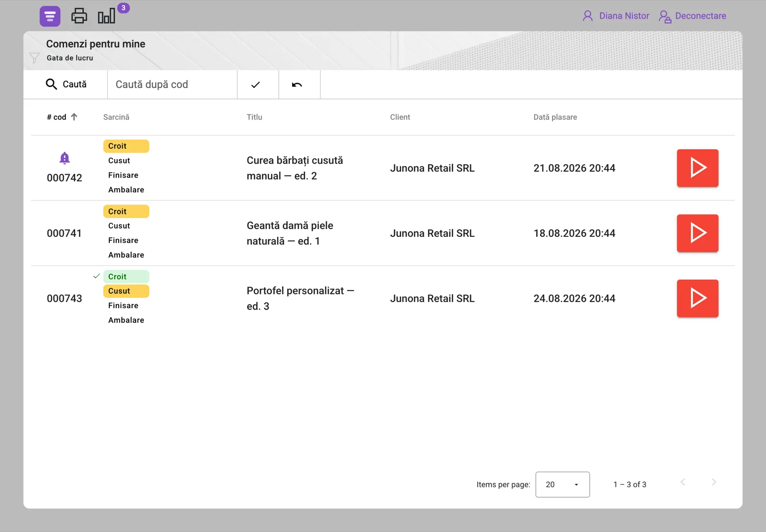766x532 pixels.
Task: Click the printer icon in top bar
Action: pos(79,16)
